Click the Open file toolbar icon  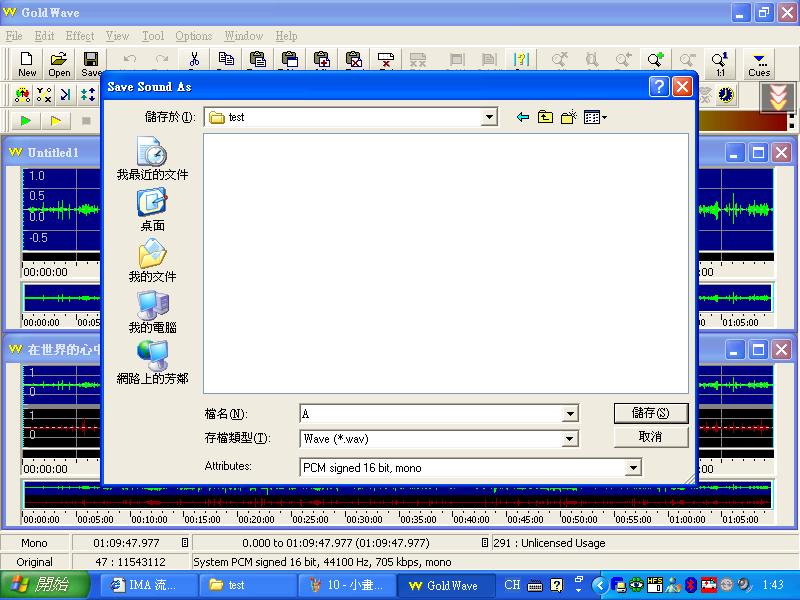[x=59, y=64]
